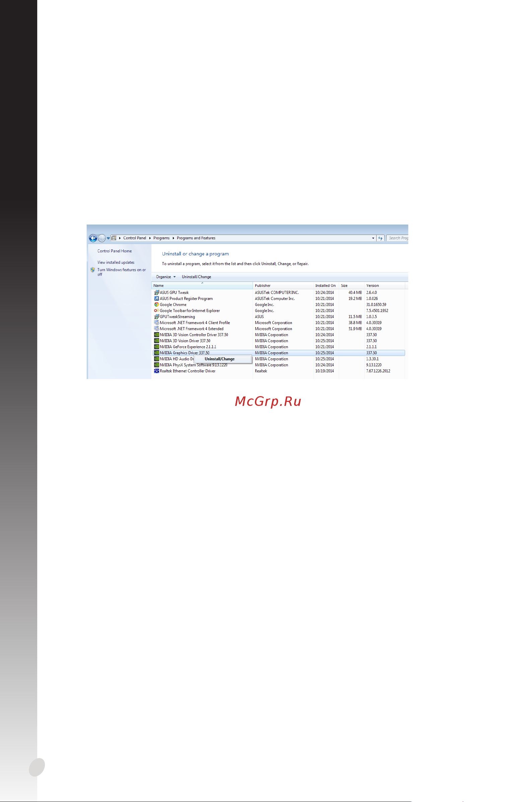Click the NVIDIA GeForce Experience icon

tap(156, 347)
